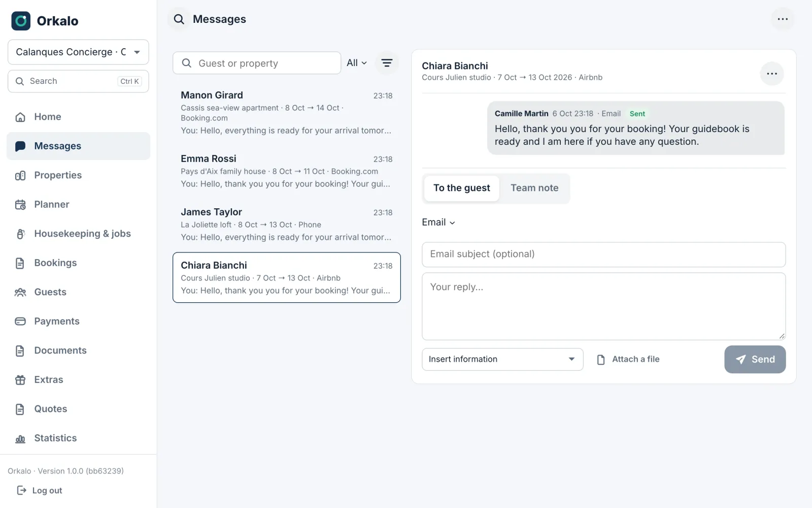Open James Taylor conversation
Viewport: 812px width, 508px height.
[x=287, y=225]
